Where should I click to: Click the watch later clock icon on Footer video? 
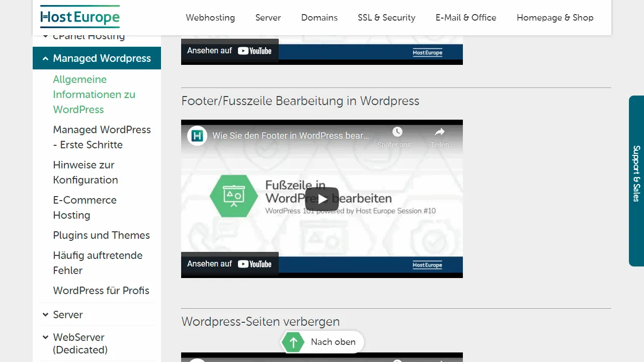coord(397,132)
